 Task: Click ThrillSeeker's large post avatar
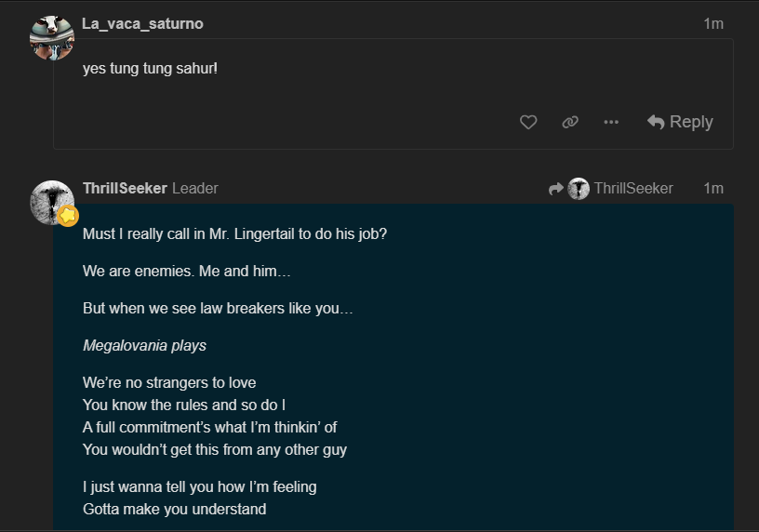[x=52, y=202]
